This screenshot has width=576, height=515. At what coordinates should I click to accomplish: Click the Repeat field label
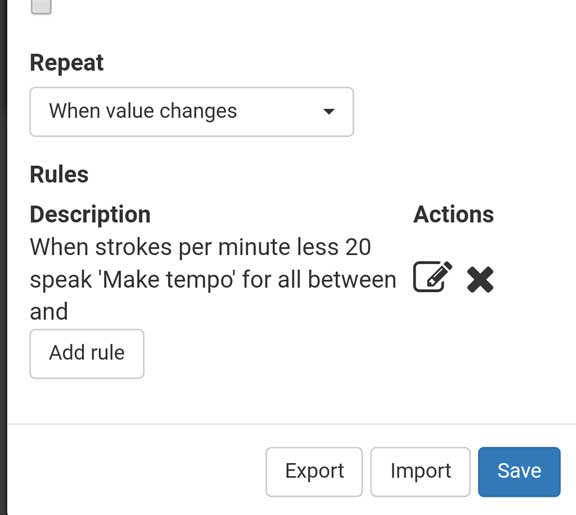click(66, 62)
